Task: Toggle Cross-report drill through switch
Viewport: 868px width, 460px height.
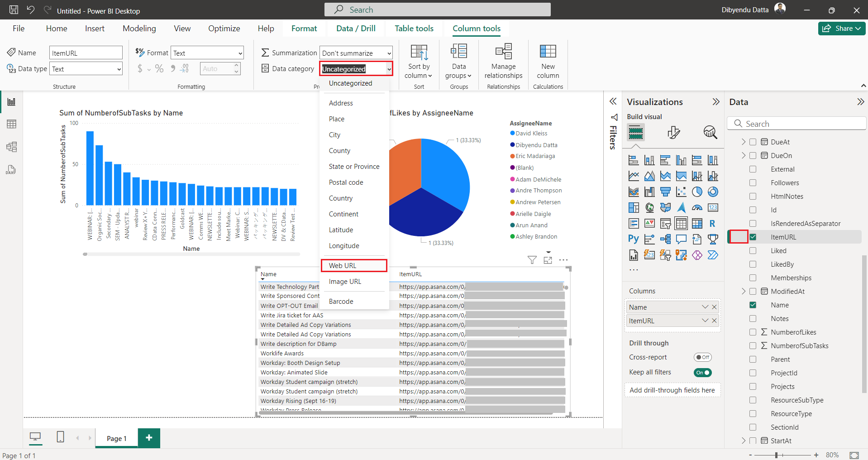Action: pos(702,357)
